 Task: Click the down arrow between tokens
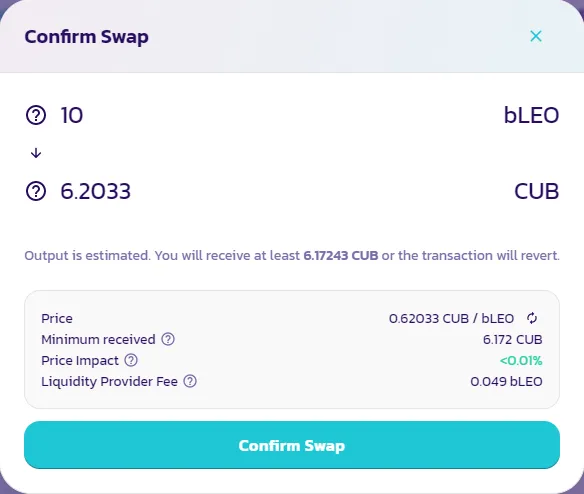36,153
